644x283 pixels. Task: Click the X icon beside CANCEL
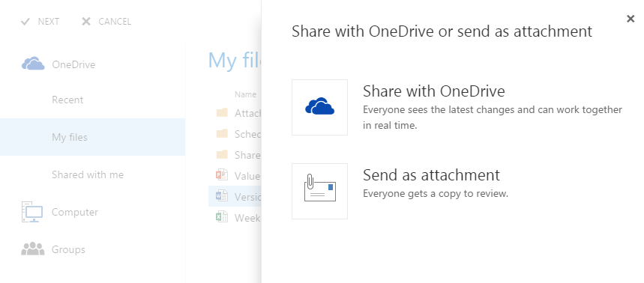coord(85,22)
